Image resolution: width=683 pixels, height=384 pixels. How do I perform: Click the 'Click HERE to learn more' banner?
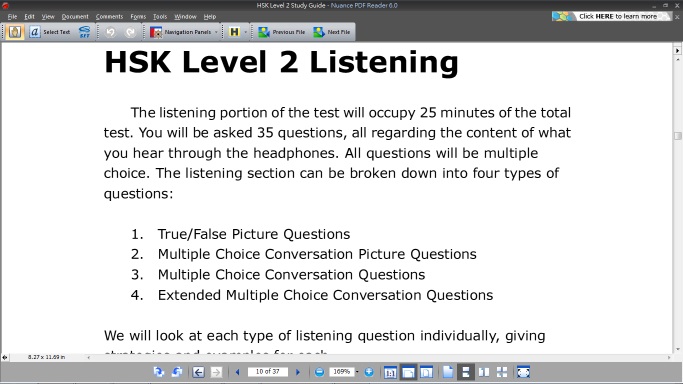(612, 16)
